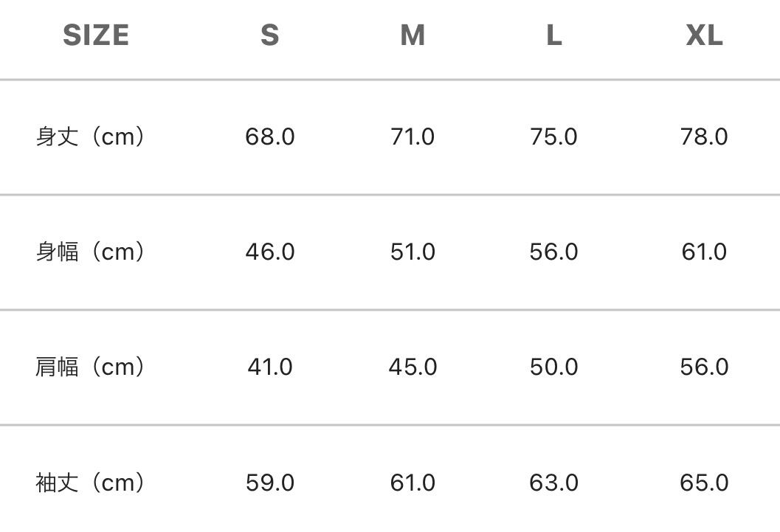Select the S size header

click(x=269, y=35)
